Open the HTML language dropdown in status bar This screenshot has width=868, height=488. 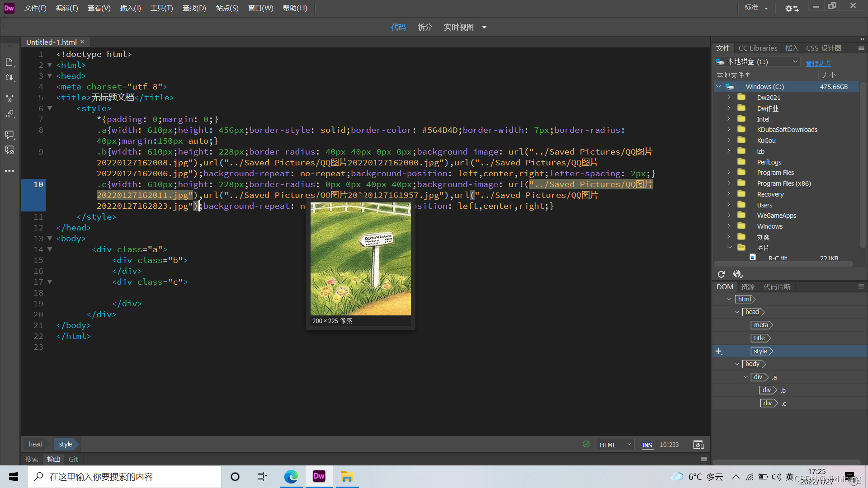[615, 445]
